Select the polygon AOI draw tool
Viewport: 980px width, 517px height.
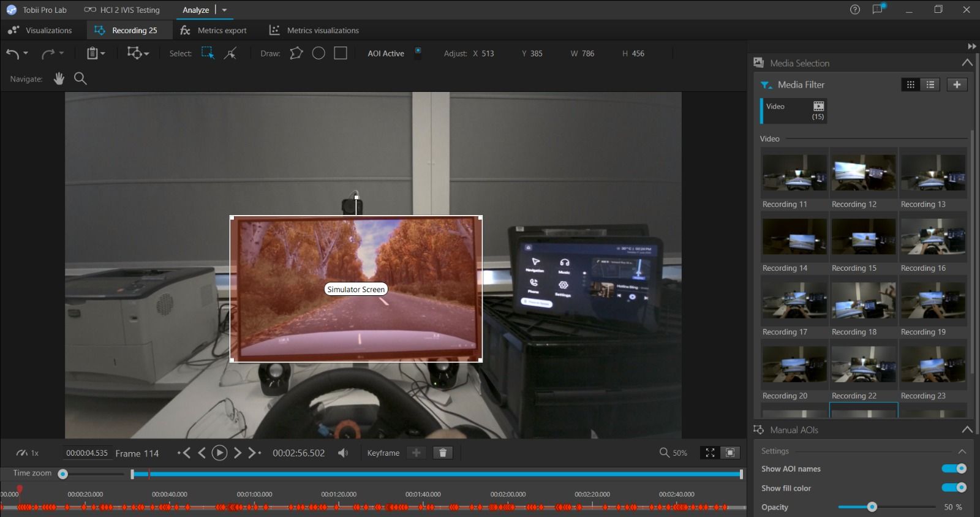[x=296, y=53]
